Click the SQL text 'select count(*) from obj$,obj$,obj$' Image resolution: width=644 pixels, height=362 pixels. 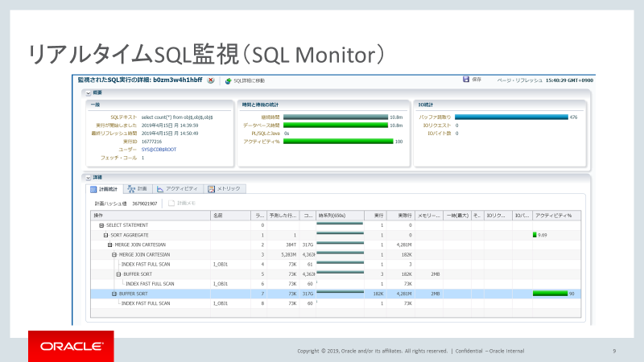177,117
